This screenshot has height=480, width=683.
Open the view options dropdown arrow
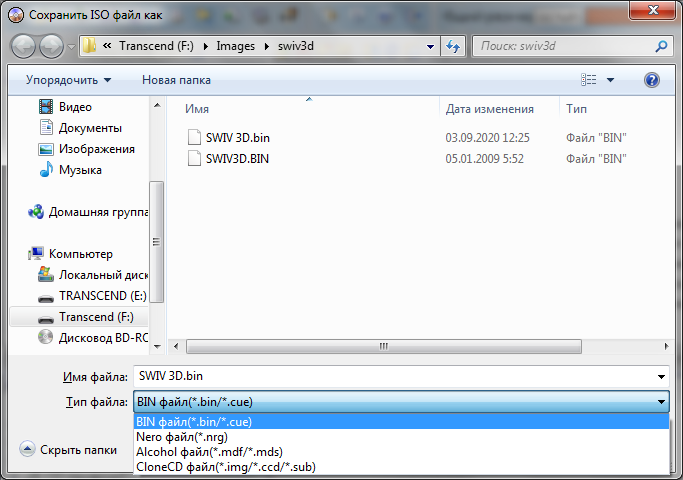pos(610,80)
